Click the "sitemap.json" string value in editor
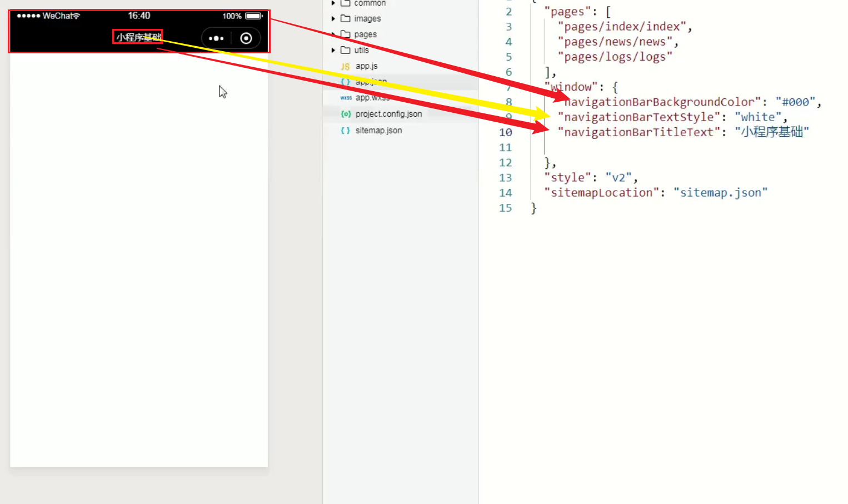Screen dimensions: 848x504 pyautogui.click(x=721, y=193)
